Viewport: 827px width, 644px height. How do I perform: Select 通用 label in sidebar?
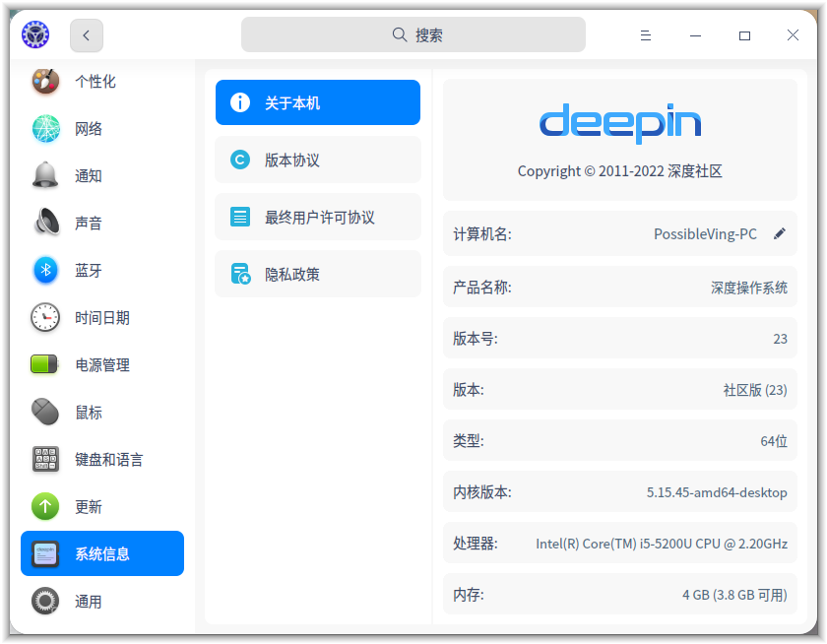(x=89, y=601)
